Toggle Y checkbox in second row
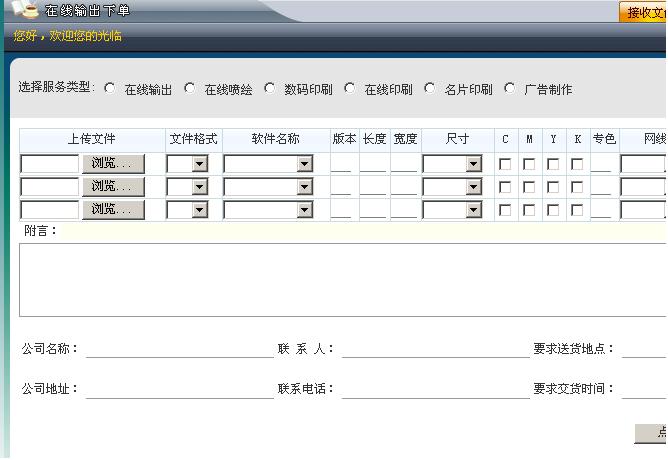 [553, 187]
